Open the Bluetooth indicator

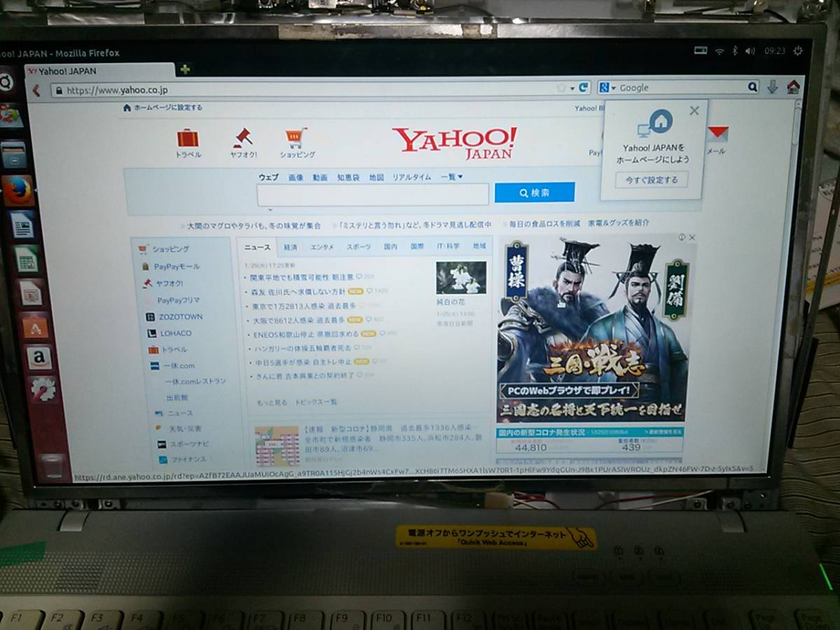[735, 51]
